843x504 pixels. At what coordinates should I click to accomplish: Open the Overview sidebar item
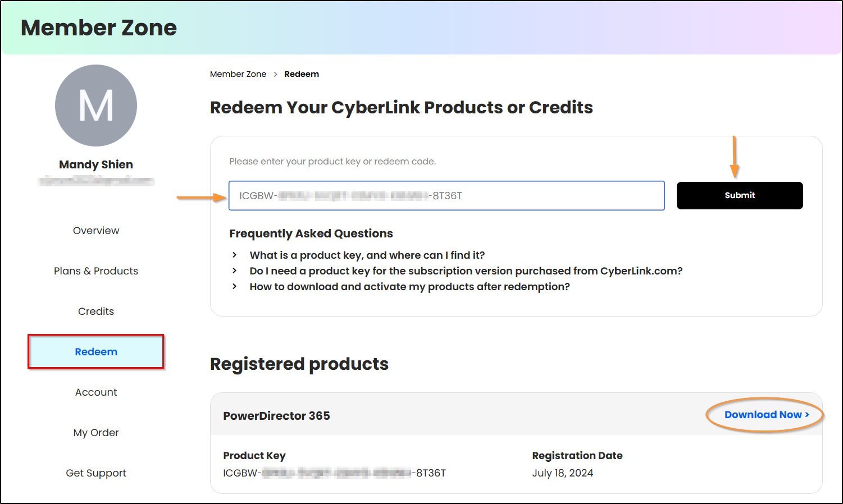tap(96, 231)
